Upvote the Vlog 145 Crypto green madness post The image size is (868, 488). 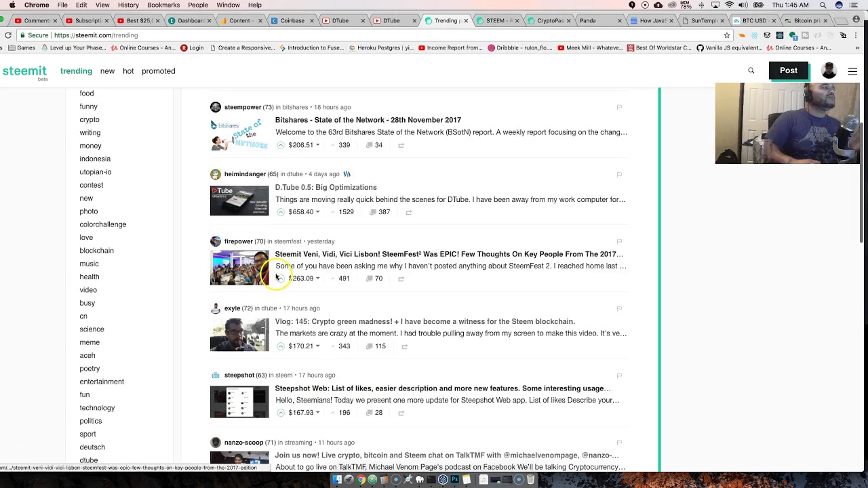281,346
